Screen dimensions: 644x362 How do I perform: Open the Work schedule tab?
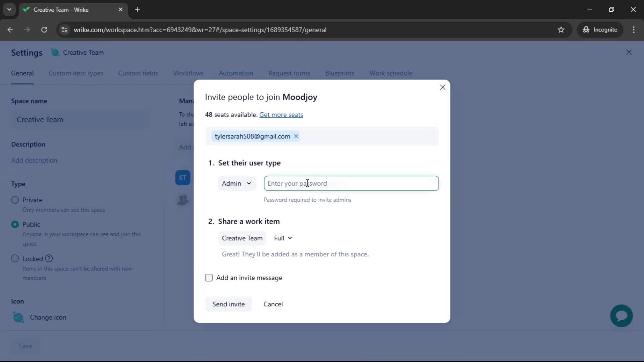click(x=391, y=73)
